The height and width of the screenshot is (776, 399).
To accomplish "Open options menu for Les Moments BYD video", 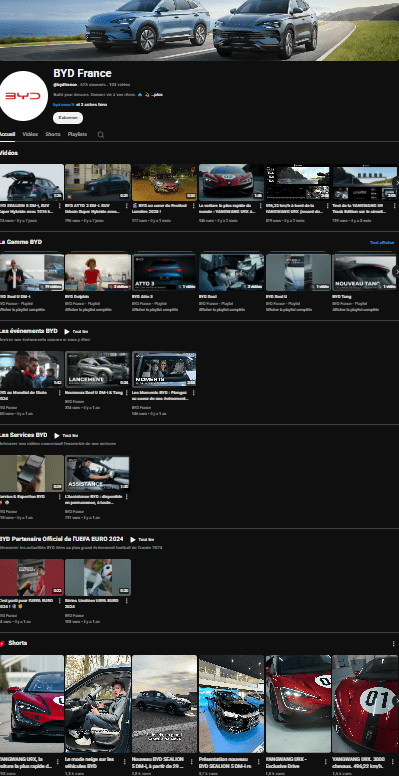I will 193,392.
